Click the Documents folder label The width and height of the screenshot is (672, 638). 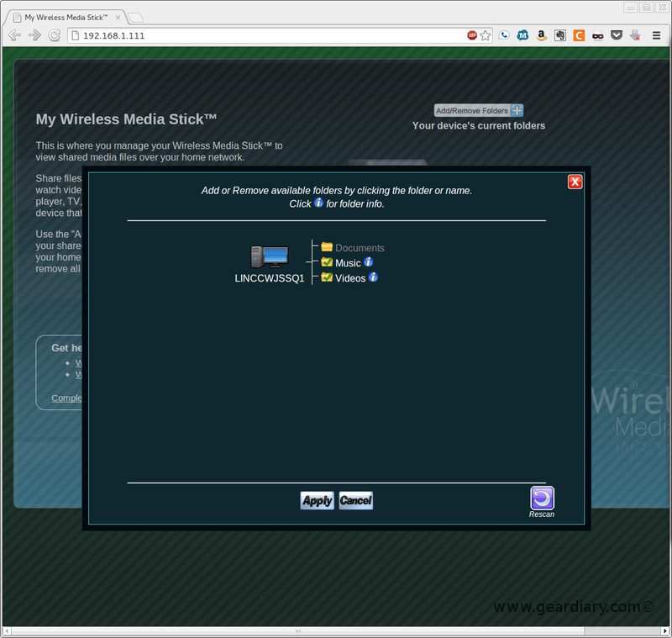(360, 248)
